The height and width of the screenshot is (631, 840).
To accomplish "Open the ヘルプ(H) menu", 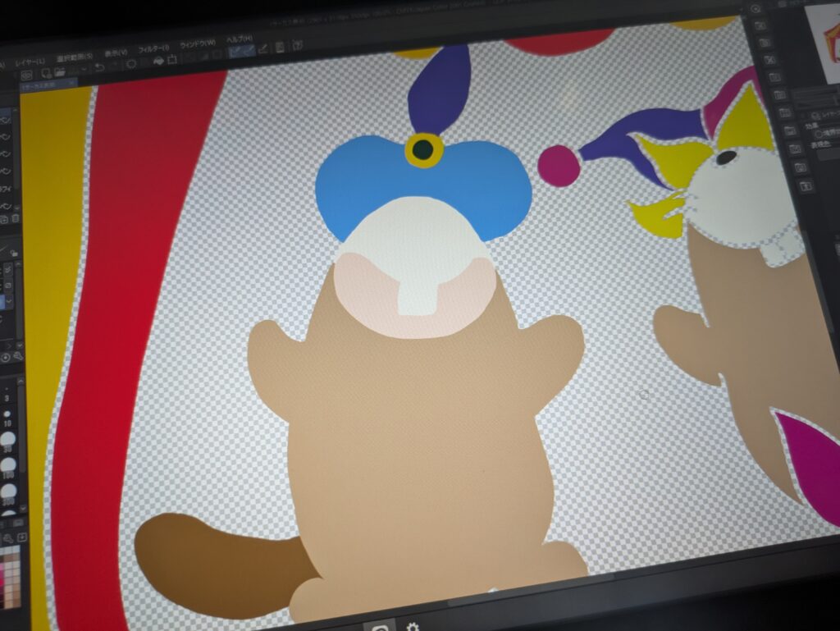I will coord(239,39).
